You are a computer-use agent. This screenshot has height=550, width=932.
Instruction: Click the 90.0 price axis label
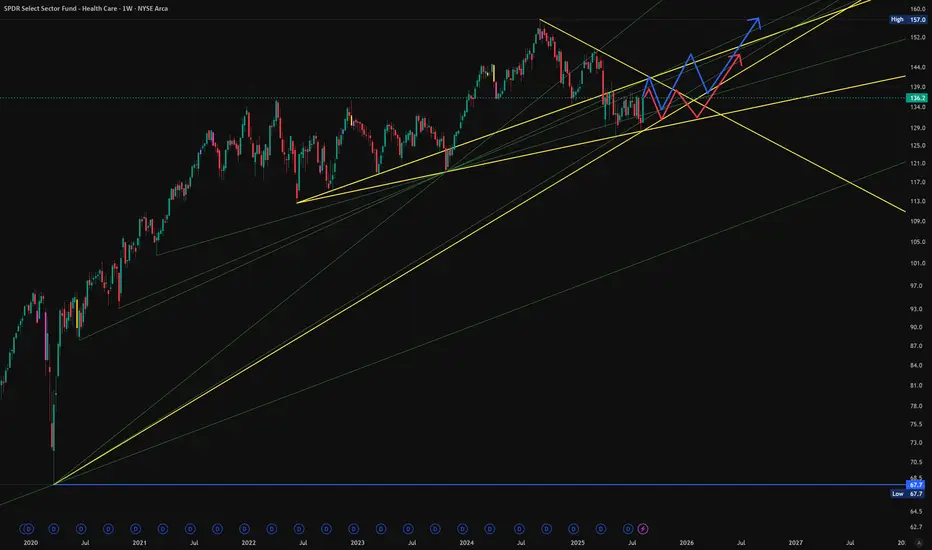pos(917,327)
